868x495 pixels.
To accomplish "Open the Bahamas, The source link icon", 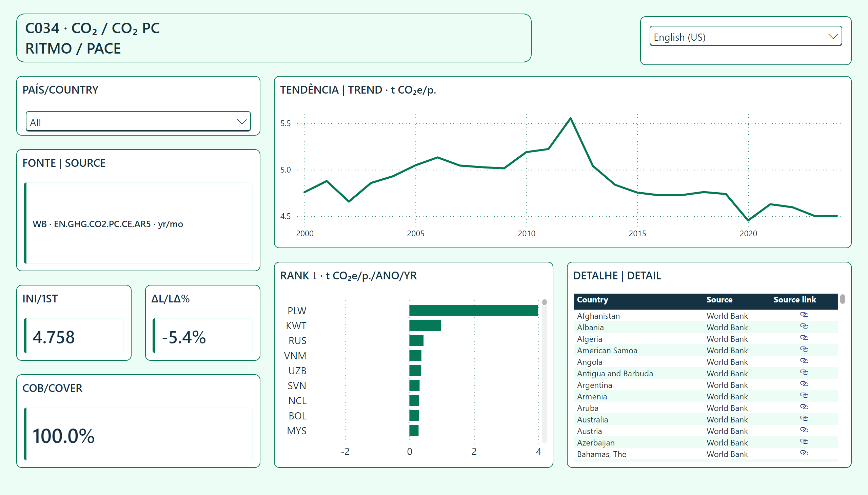I will pos(804,454).
